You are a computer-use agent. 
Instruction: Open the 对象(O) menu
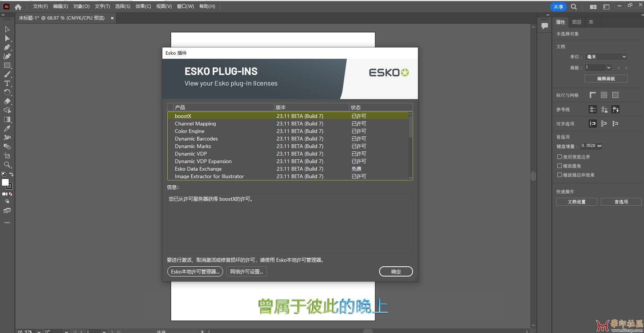[81, 6]
